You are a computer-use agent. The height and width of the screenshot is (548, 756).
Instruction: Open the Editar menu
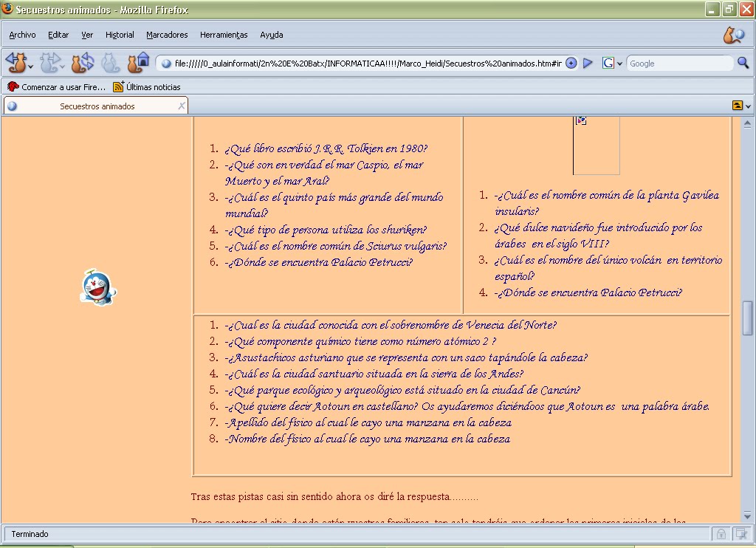(x=58, y=35)
